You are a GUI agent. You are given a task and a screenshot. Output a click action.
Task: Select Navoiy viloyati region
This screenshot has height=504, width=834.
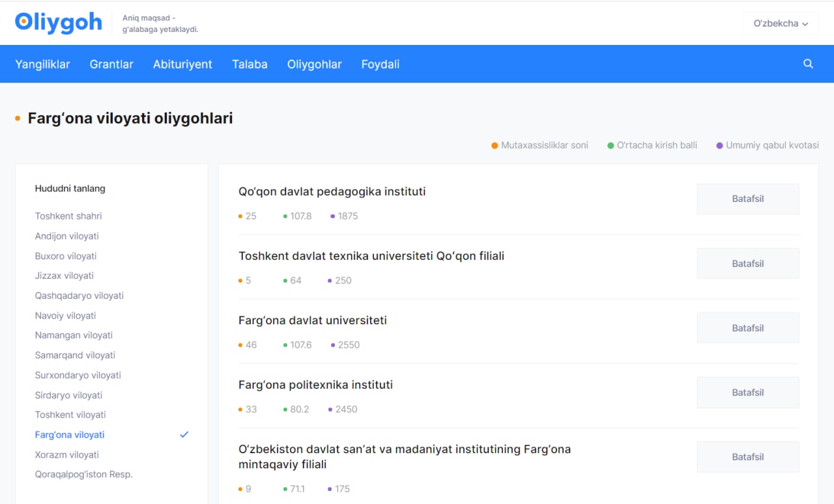click(65, 316)
